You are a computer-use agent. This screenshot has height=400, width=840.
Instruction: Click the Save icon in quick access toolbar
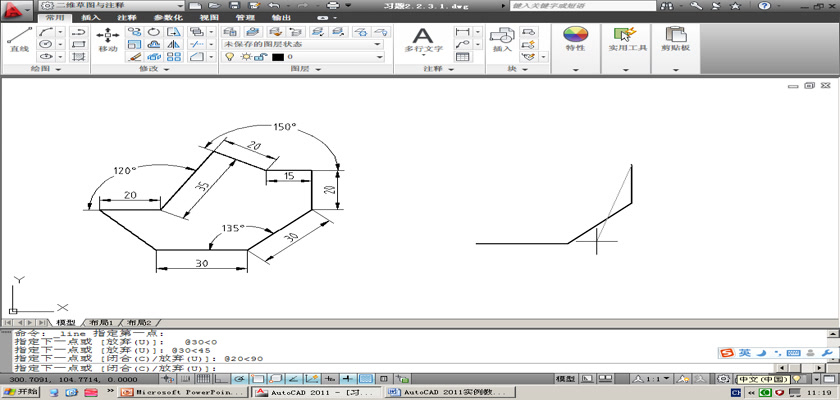pyautogui.click(x=234, y=5)
